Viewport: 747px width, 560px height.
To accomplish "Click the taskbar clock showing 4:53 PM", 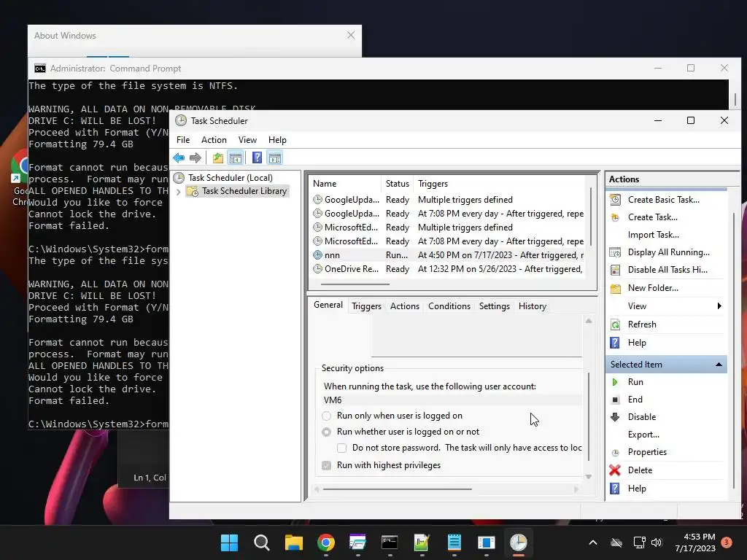I will point(695,542).
